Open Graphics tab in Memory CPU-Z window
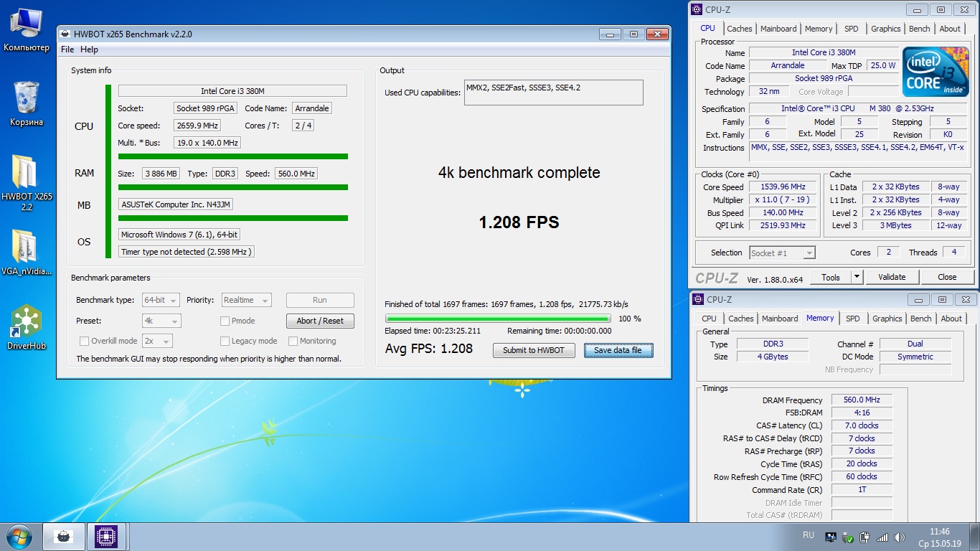Viewport: 980px width, 551px height. [x=887, y=319]
